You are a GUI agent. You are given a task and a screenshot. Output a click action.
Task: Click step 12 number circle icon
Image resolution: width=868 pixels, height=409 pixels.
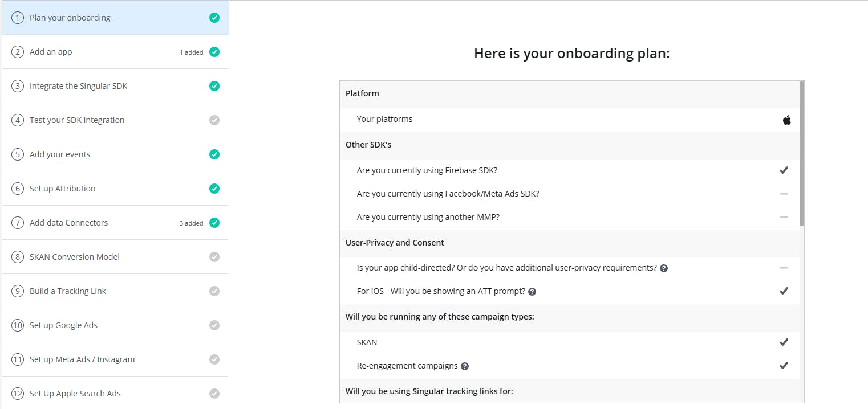[x=18, y=394]
